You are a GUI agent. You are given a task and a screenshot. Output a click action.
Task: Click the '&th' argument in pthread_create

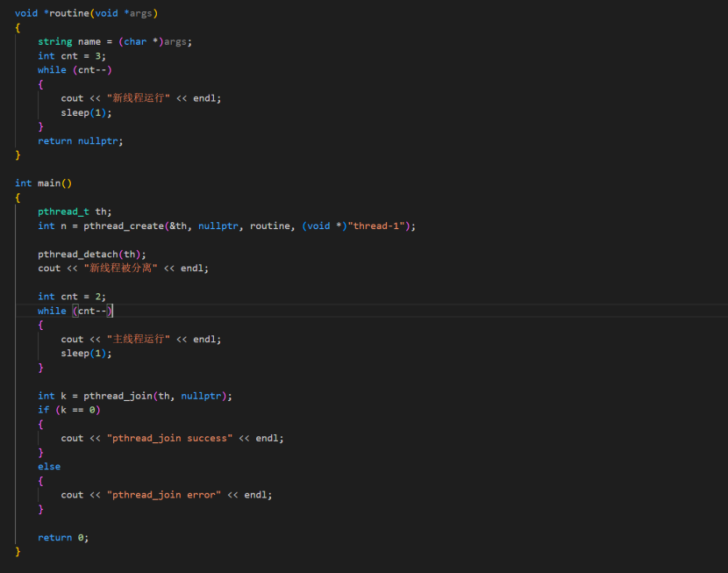178,226
